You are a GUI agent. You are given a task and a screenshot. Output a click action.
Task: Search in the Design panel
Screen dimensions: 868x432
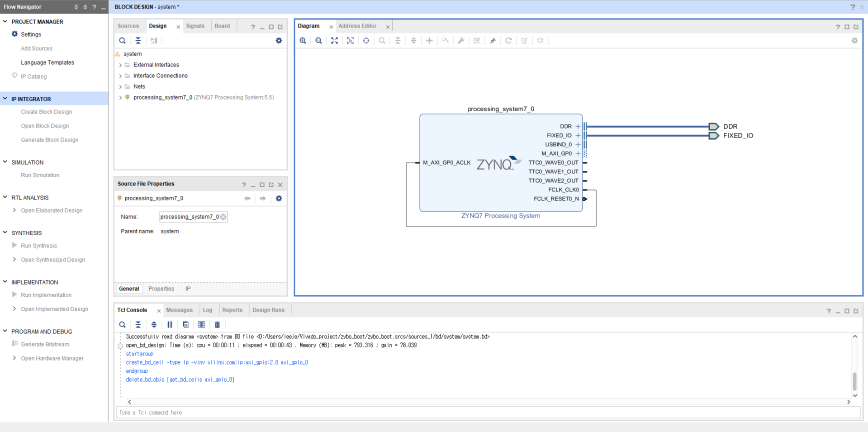click(x=122, y=41)
